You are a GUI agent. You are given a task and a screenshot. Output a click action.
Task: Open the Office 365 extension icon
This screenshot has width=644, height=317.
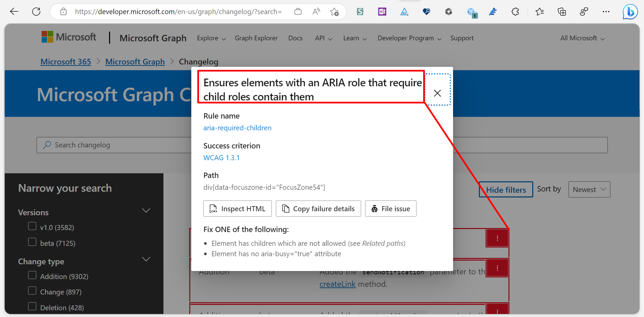coord(449,11)
